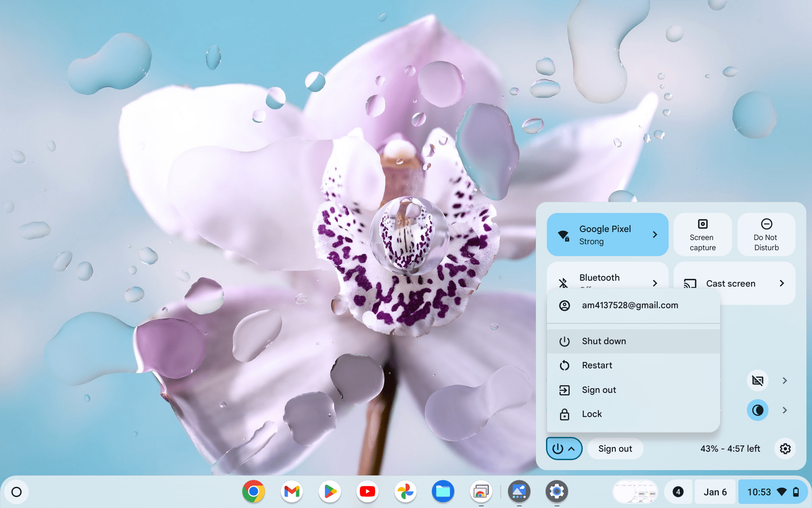Open the notification counter showing 4

(678, 491)
